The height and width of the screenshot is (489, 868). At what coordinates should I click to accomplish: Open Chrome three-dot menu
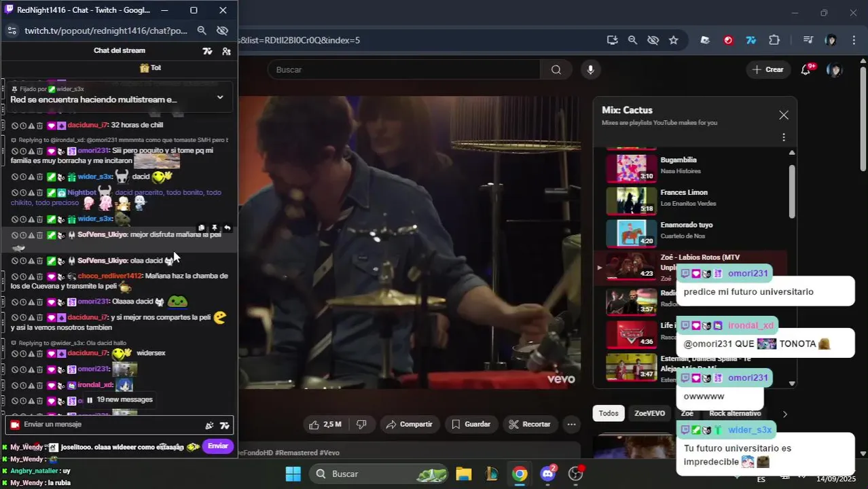854,40
